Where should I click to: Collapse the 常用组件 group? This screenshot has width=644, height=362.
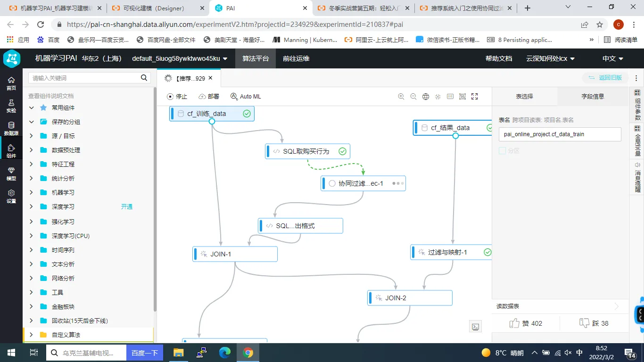32,107
